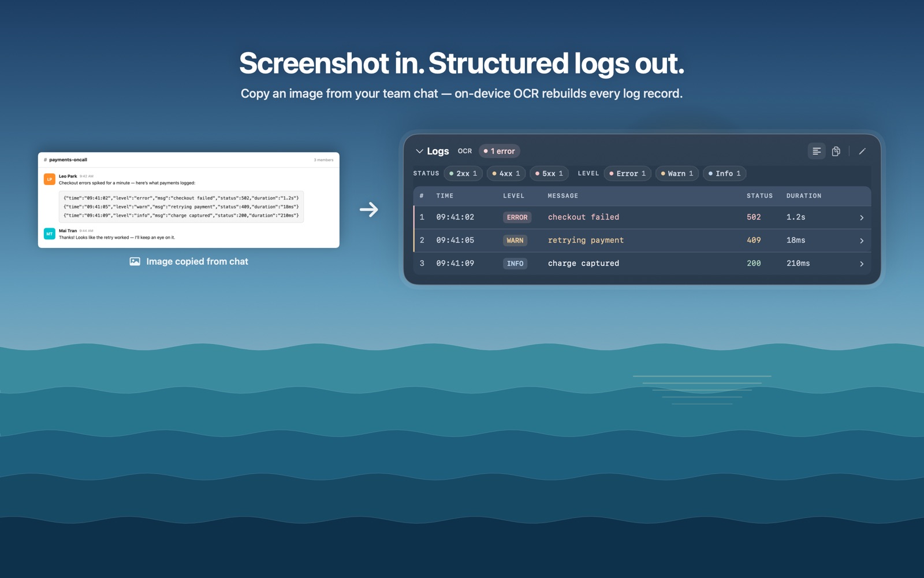Click the WARN level badge
The width and height of the screenshot is (924, 578).
(515, 240)
